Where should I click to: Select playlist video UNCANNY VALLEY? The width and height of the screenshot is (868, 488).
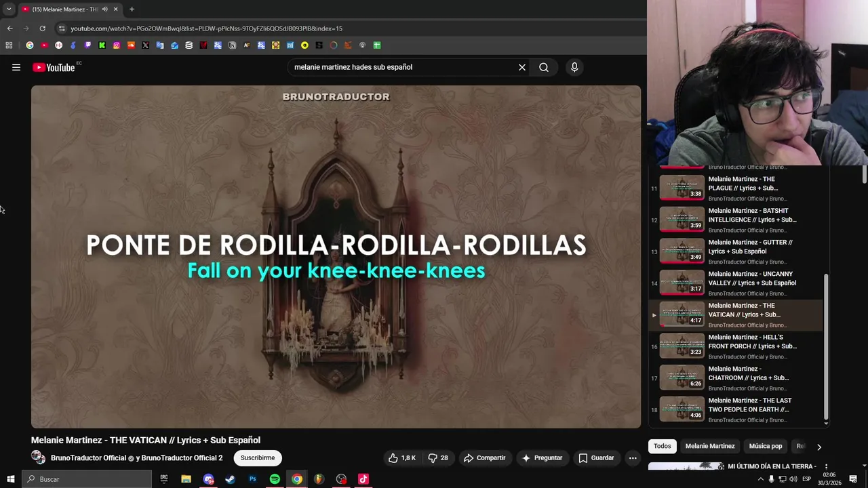coord(736,283)
